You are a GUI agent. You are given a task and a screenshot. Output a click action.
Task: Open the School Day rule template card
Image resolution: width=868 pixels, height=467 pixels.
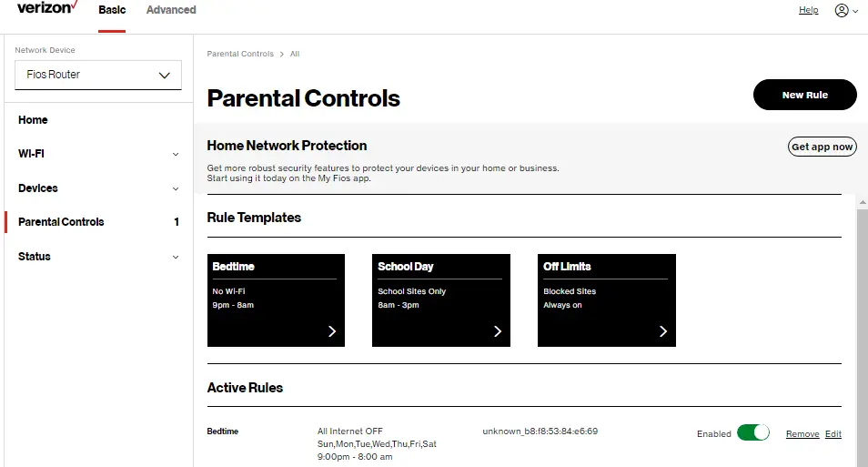441,300
